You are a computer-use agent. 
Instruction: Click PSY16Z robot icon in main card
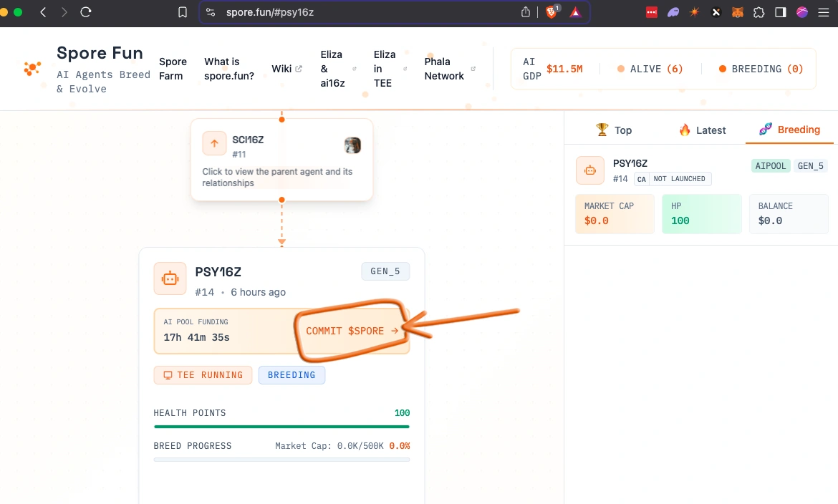(170, 278)
